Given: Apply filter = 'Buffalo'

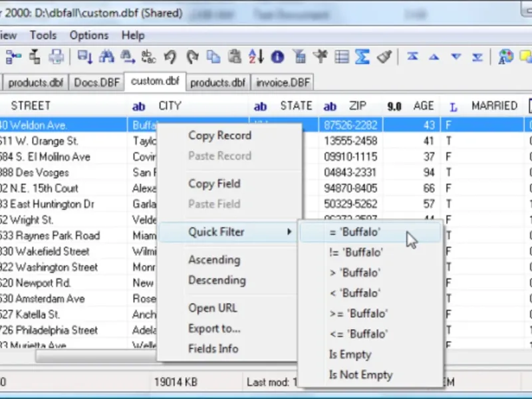Looking at the screenshot, I should click(370, 232).
